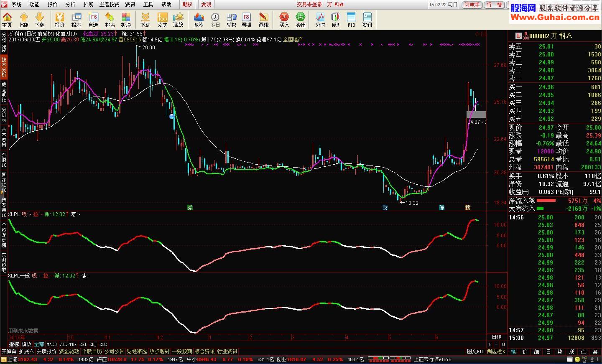Click the 复权 price adjustment icon
Screen dimensions: 602x364
tap(231, 20)
